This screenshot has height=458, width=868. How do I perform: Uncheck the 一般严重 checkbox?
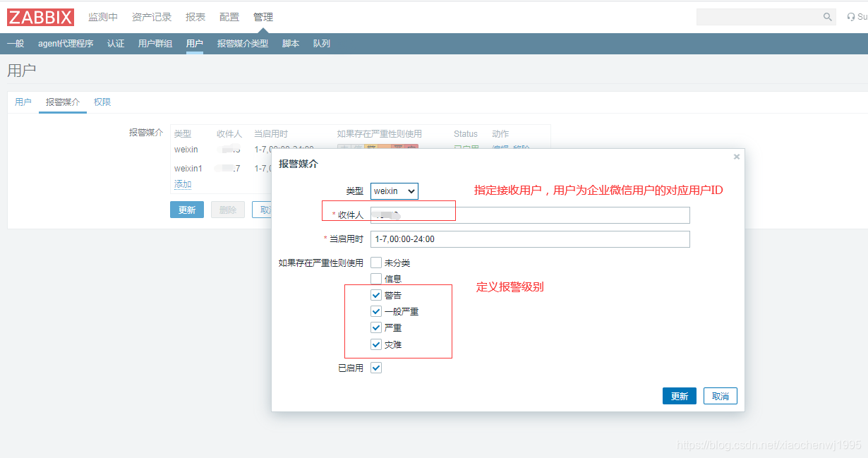pyautogui.click(x=376, y=311)
